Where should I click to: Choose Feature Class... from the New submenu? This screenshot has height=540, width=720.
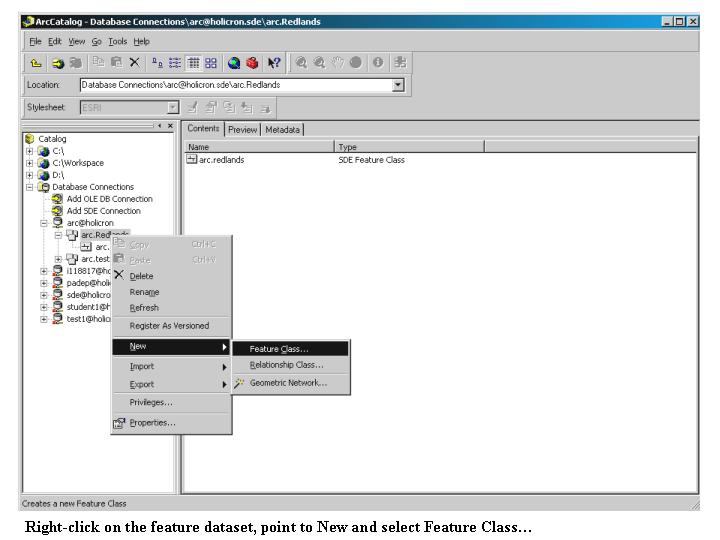pos(279,349)
